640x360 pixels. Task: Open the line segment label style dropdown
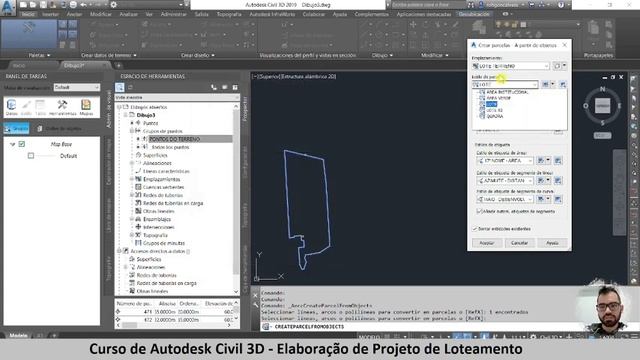pyautogui.click(x=505, y=180)
